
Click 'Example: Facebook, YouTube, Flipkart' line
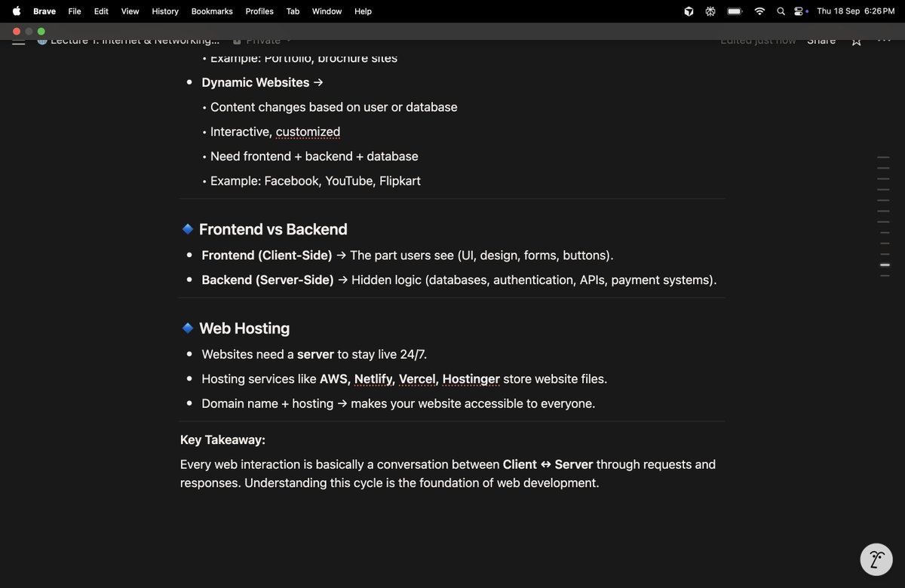[x=315, y=181]
